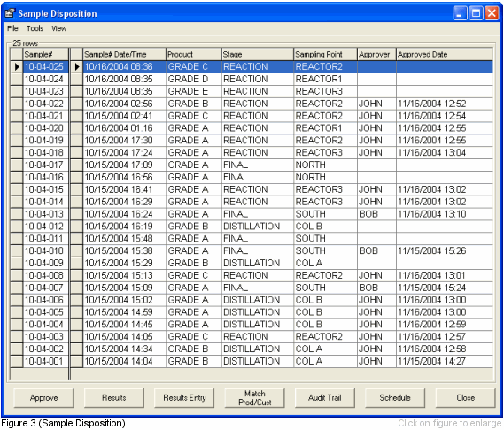Select sample 10-04-010
504x430 pixels.
(x=46, y=250)
